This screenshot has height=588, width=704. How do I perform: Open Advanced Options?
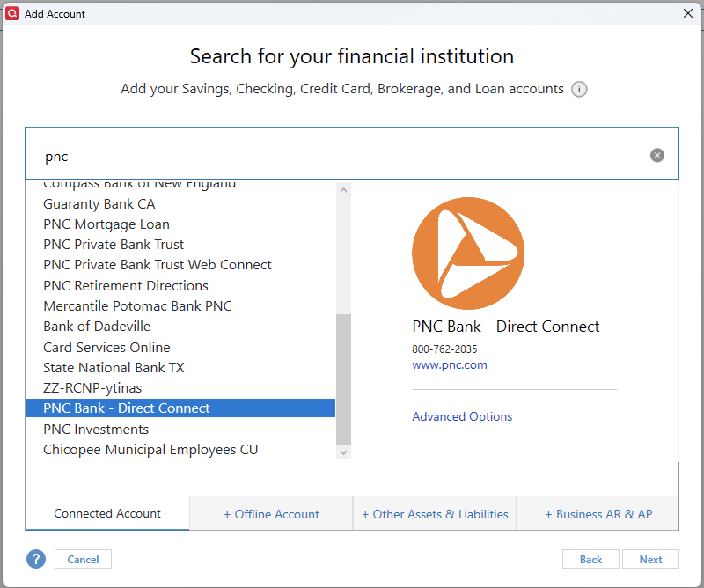pyautogui.click(x=462, y=416)
